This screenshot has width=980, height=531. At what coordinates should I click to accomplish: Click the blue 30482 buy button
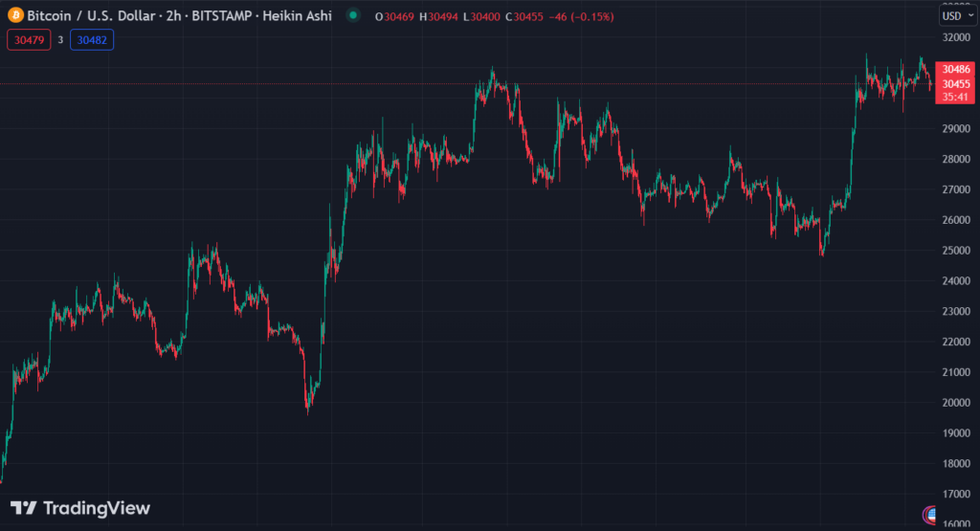(x=92, y=40)
